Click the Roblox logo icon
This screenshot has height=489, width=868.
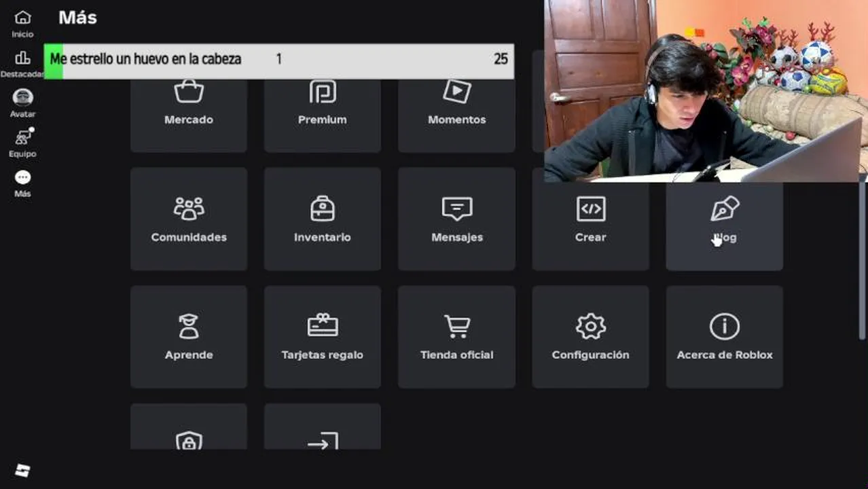click(x=22, y=471)
